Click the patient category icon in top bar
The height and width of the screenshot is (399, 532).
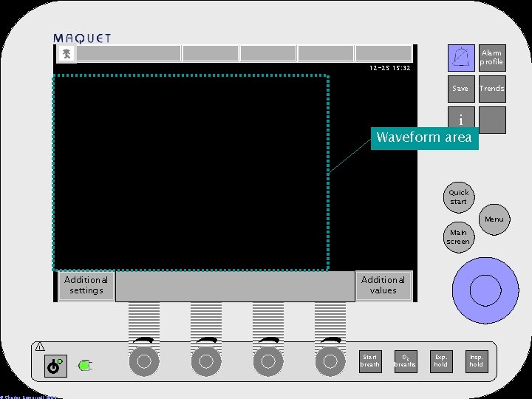(66, 54)
